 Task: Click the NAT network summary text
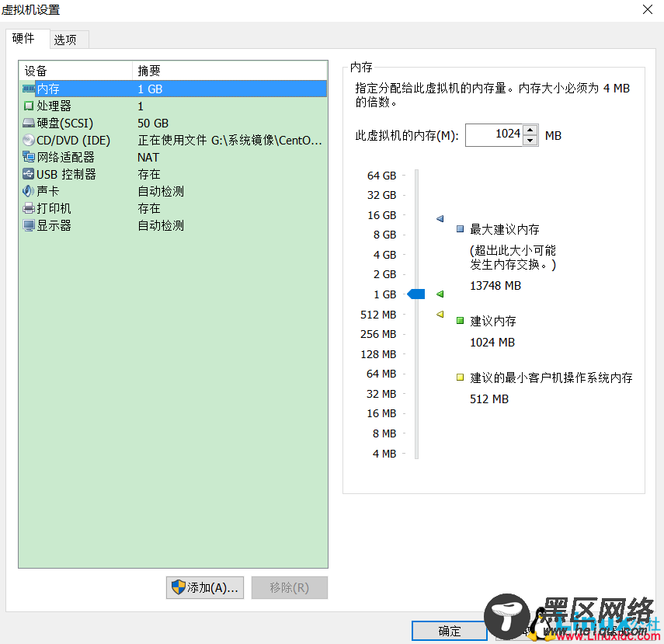coord(148,158)
